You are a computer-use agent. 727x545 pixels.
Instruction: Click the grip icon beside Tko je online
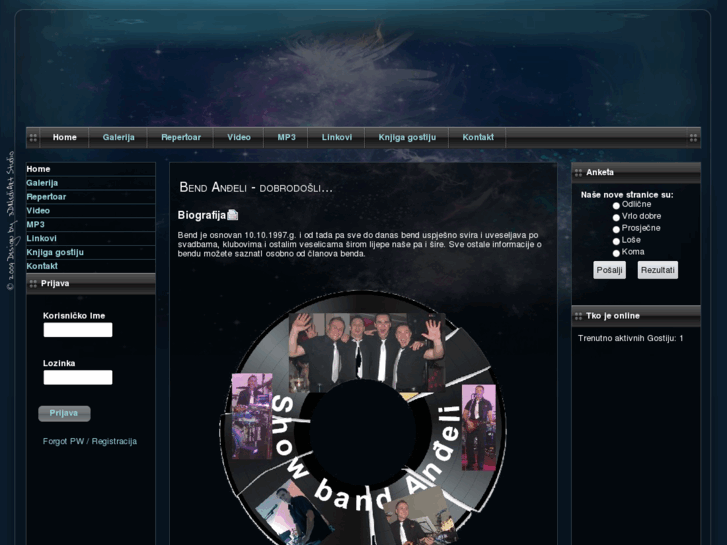[578, 316]
